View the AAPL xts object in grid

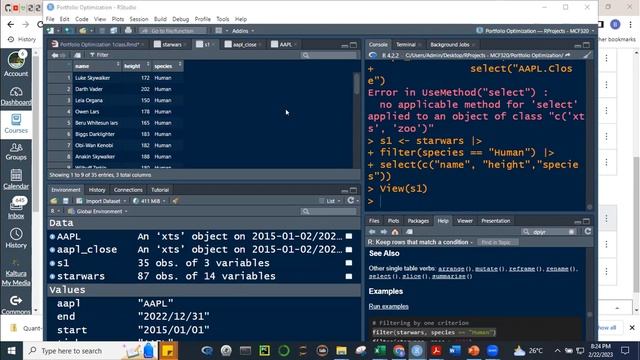tap(349, 236)
